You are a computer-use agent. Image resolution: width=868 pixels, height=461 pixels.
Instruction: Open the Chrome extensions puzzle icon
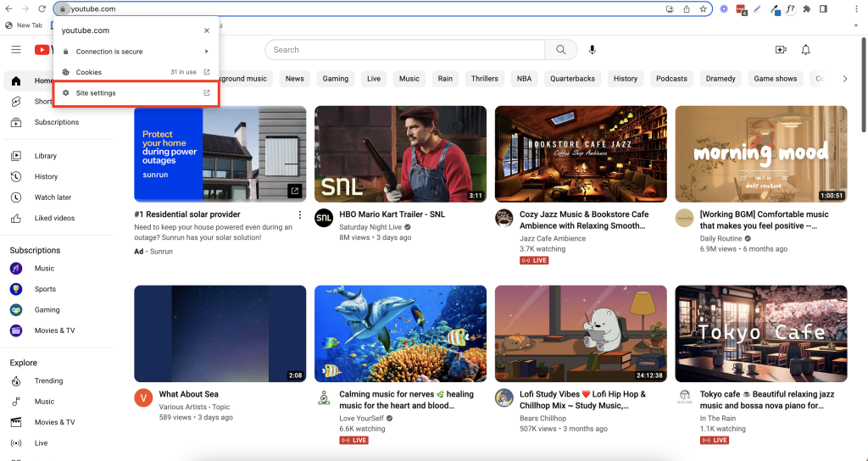(x=807, y=8)
